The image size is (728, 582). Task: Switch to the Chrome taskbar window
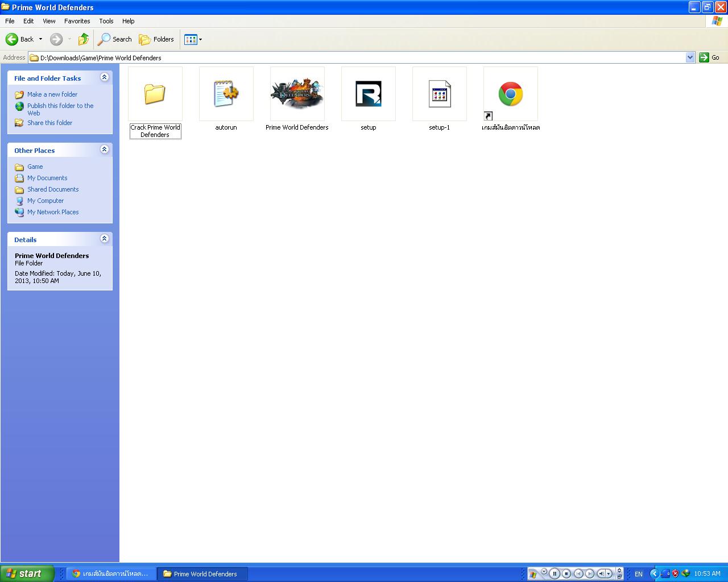pyautogui.click(x=110, y=573)
